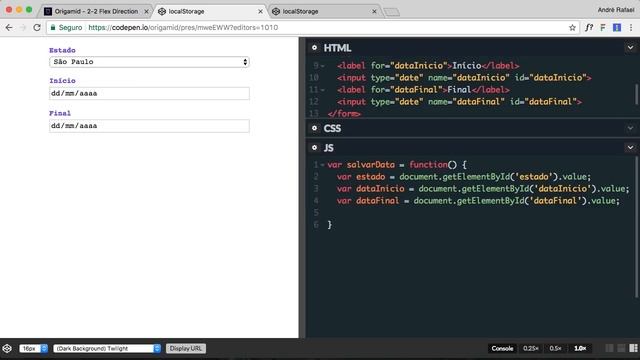Expand JS panel options chevron
The height and width of the screenshot is (360, 640).
click(x=630, y=148)
